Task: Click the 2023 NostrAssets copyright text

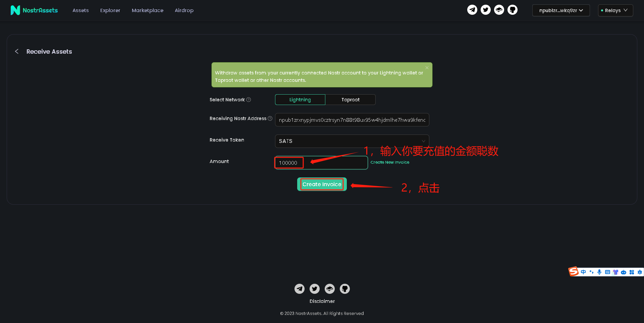Action: [x=322, y=313]
